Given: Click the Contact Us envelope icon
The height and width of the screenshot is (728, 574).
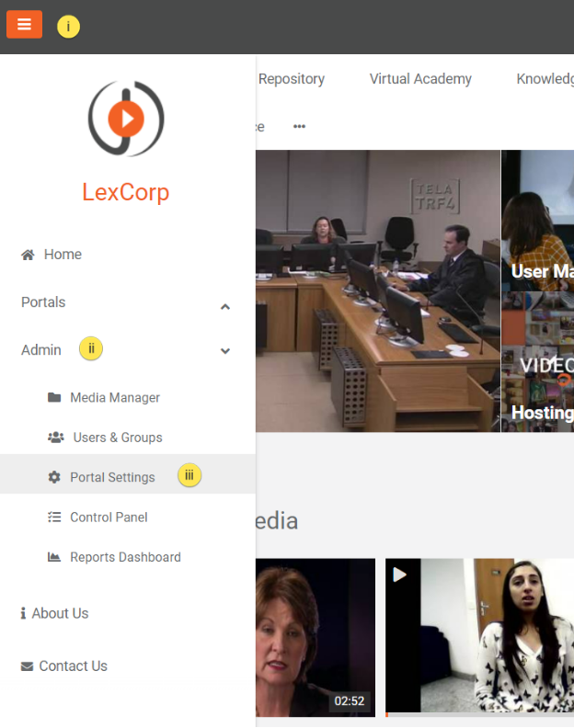Looking at the screenshot, I should [x=28, y=666].
